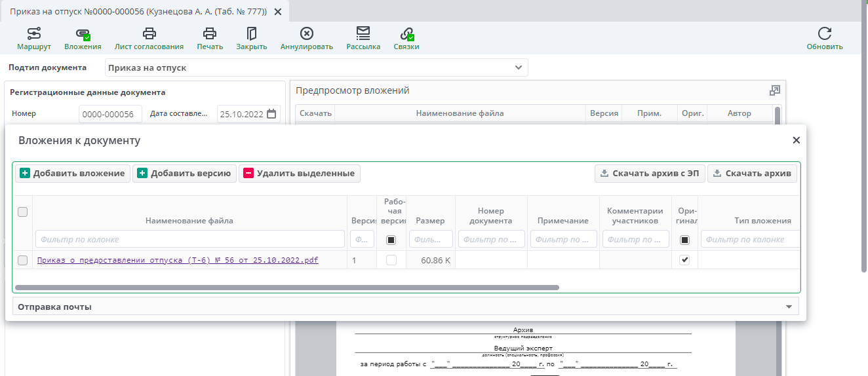Expand preview panel with pop-out icon
The height and width of the screenshot is (376, 868).
click(774, 90)
